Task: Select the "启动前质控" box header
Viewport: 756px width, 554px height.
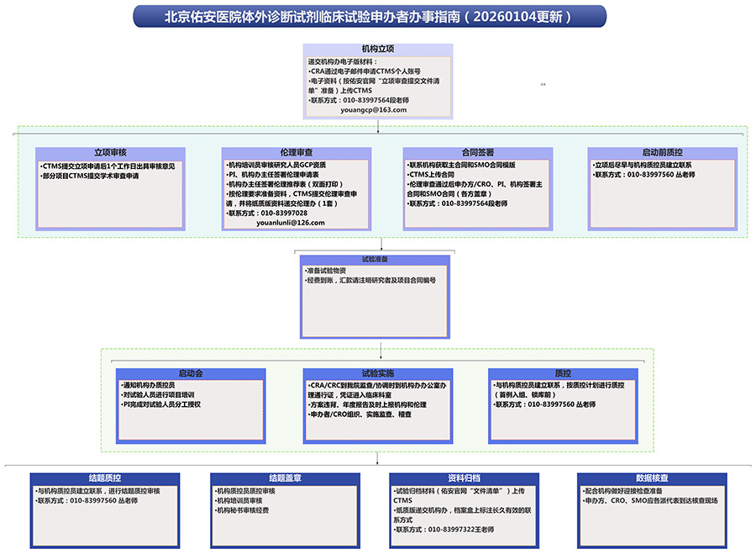Action: pyautogui.click(x=663, y=152)
